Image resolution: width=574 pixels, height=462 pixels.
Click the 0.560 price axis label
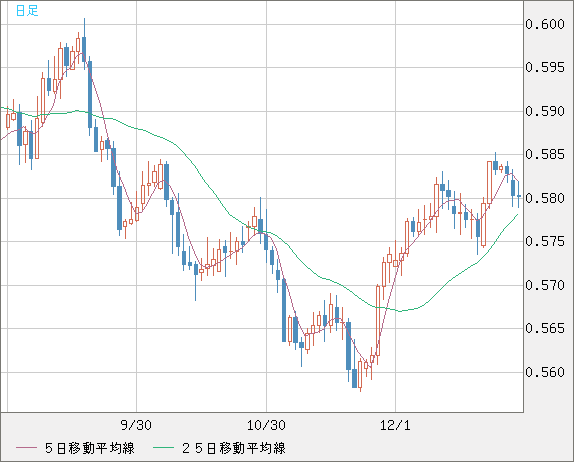pyautogui.click(x=545, y=372)
